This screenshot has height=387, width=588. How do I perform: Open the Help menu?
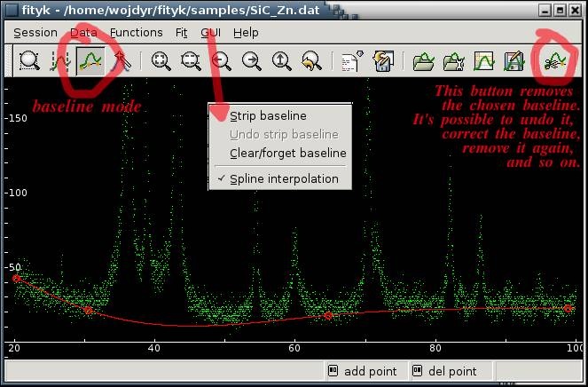(x=246, y=33)
